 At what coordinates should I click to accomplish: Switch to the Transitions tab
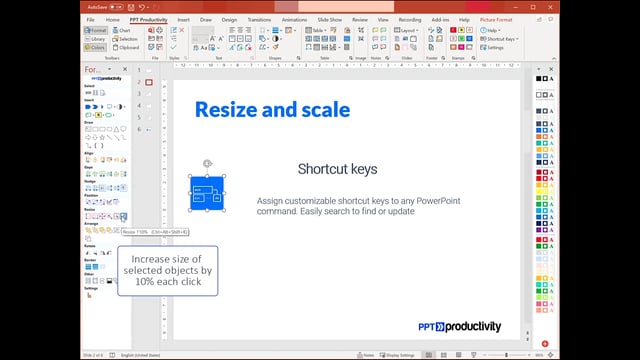(x=259, y=20)
